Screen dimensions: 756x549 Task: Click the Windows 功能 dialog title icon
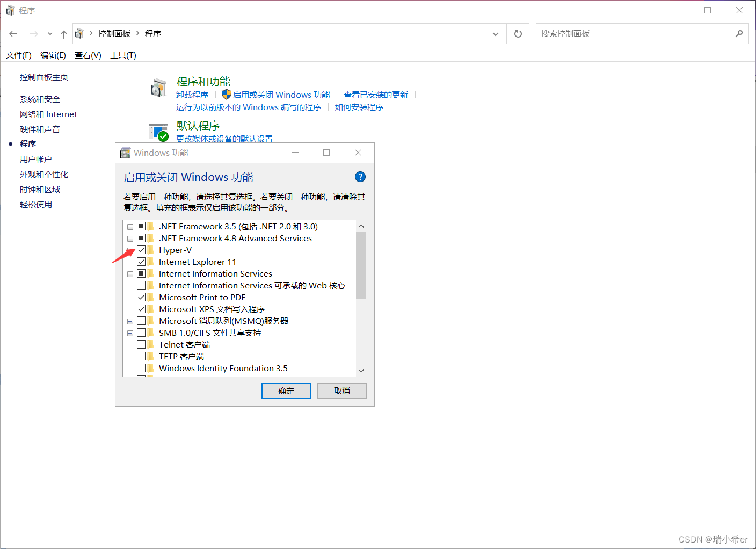click(125, 153)
